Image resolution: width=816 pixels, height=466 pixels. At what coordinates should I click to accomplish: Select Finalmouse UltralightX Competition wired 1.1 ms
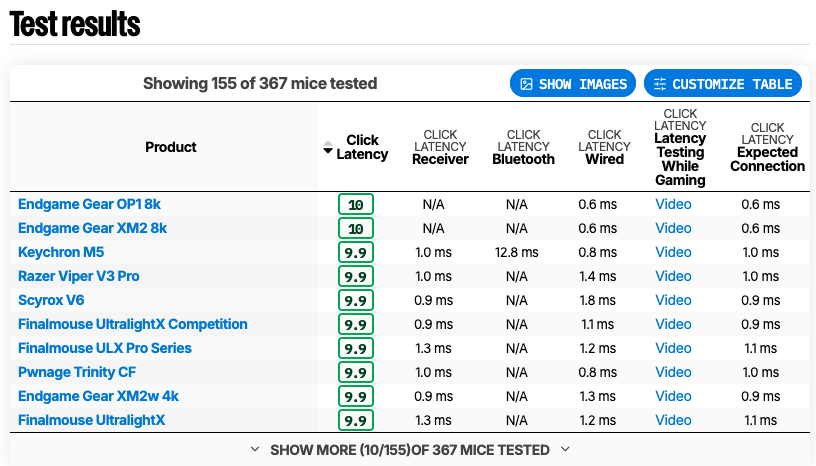click(597, 324)
